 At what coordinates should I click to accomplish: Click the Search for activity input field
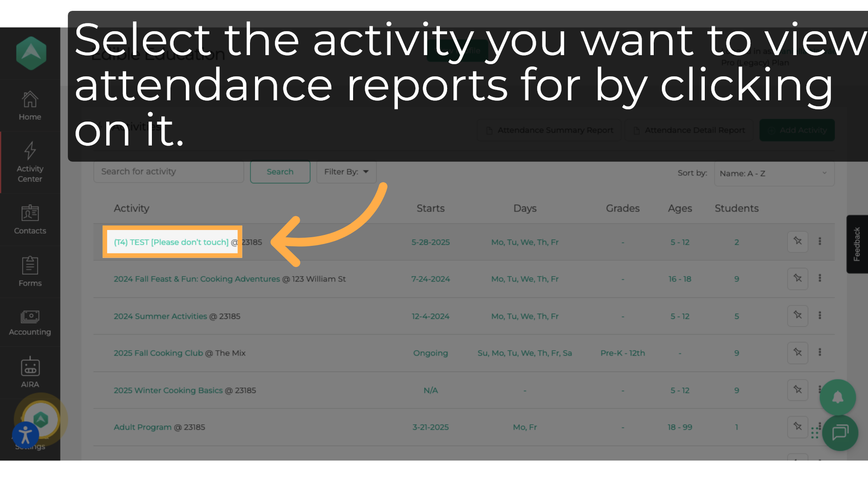[x=169, y=172]
